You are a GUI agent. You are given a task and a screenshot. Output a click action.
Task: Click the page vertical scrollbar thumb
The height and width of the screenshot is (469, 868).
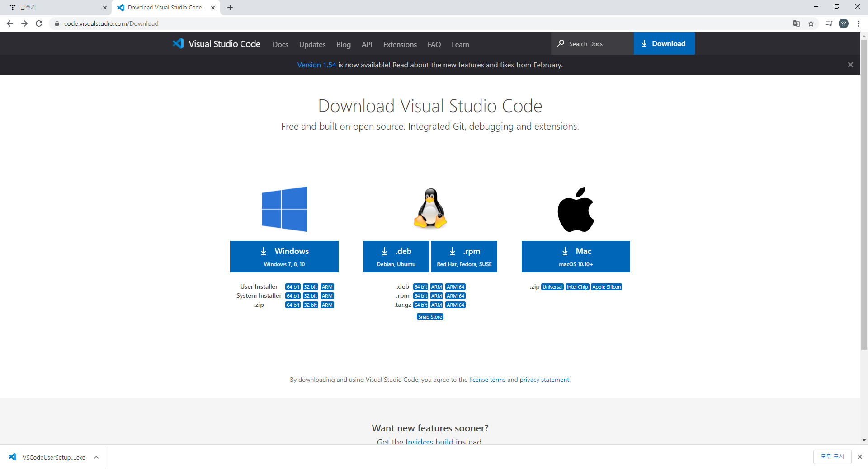tap(864, 194)
